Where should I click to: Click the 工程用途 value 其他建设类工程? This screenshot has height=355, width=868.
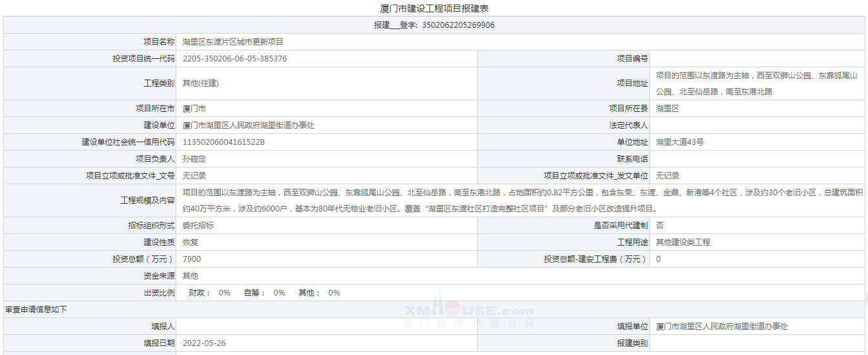[683, 242]
